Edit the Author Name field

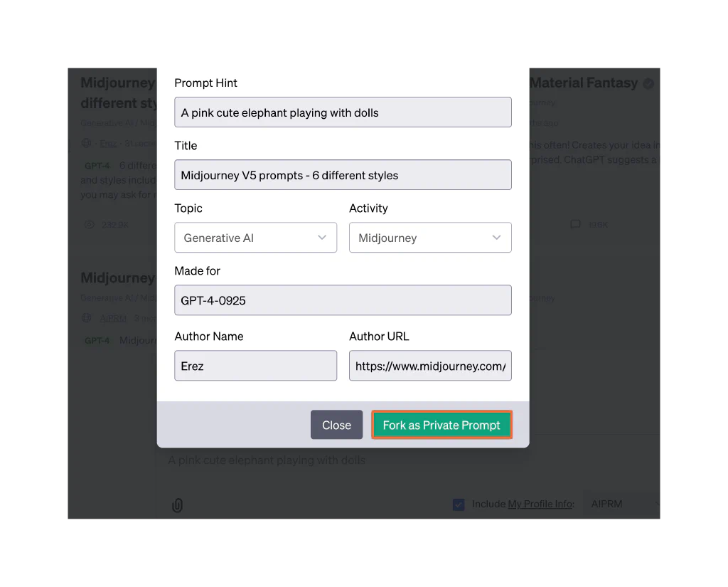255,366
